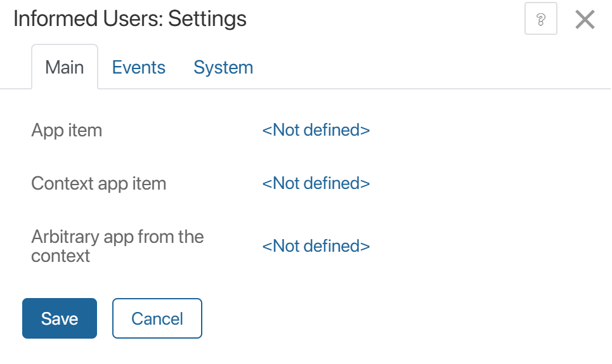The width and height of the screenshot is (612, 364).
Task: Click the Context app item label
Action: [98, 183]
